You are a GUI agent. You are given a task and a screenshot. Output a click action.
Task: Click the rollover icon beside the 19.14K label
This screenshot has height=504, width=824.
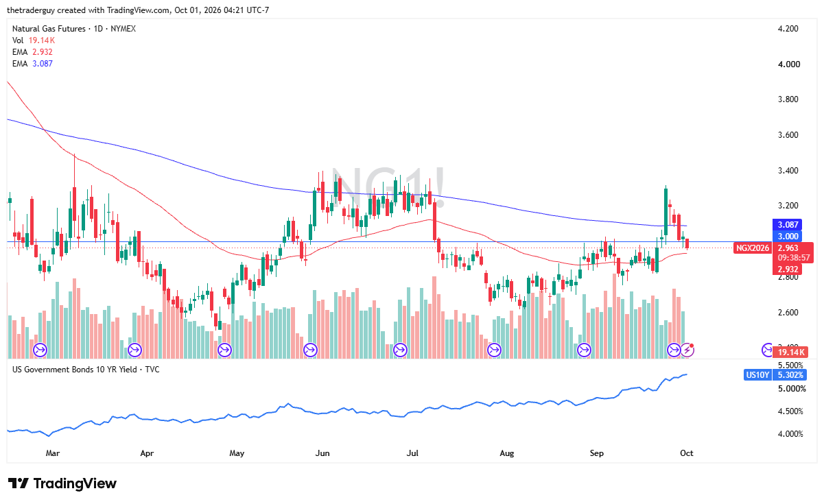click(768, 350)
